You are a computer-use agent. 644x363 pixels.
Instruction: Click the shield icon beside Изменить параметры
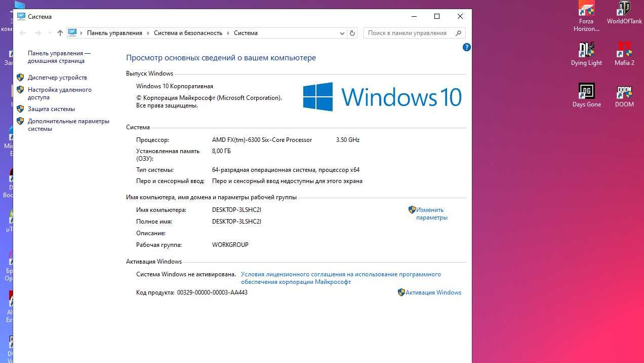click(412, 210)
